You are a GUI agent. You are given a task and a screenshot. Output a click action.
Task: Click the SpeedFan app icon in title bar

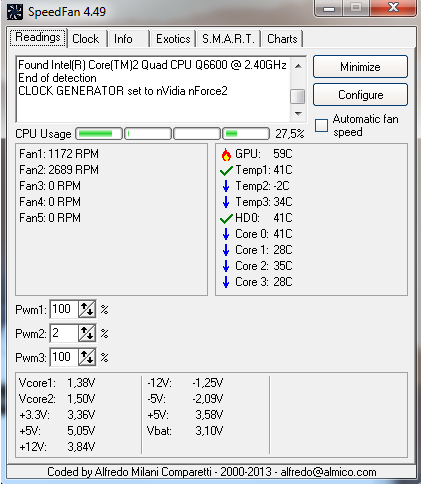point(15,12)
